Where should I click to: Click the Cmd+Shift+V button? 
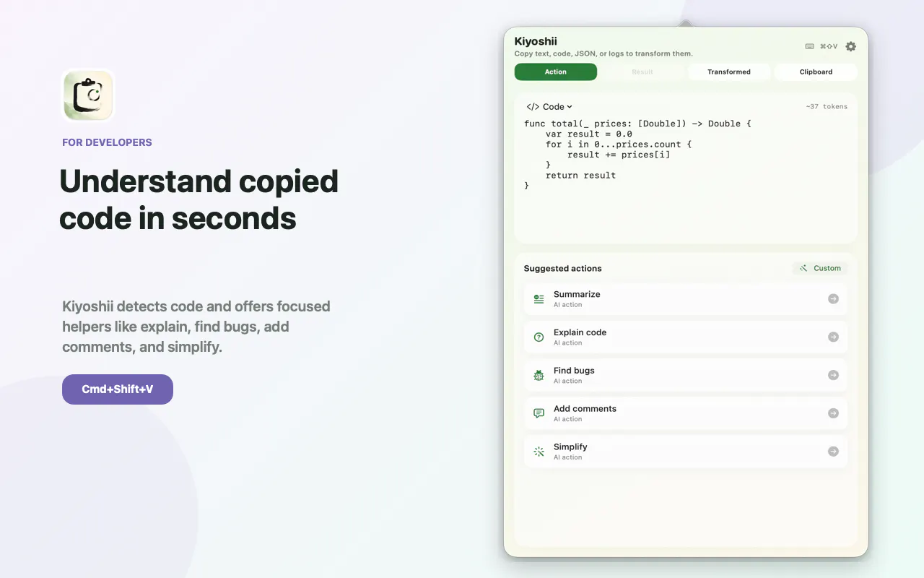[x=118, y=389]
